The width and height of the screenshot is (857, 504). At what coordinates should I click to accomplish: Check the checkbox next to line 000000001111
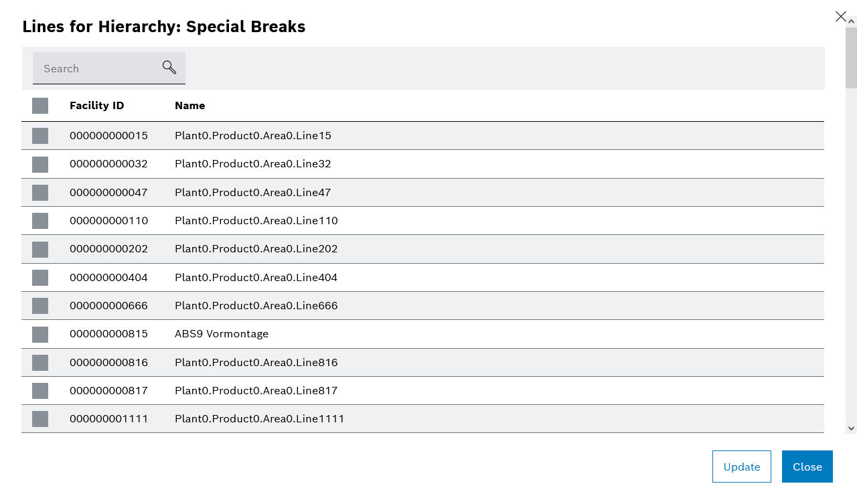(x=40, y=419)
